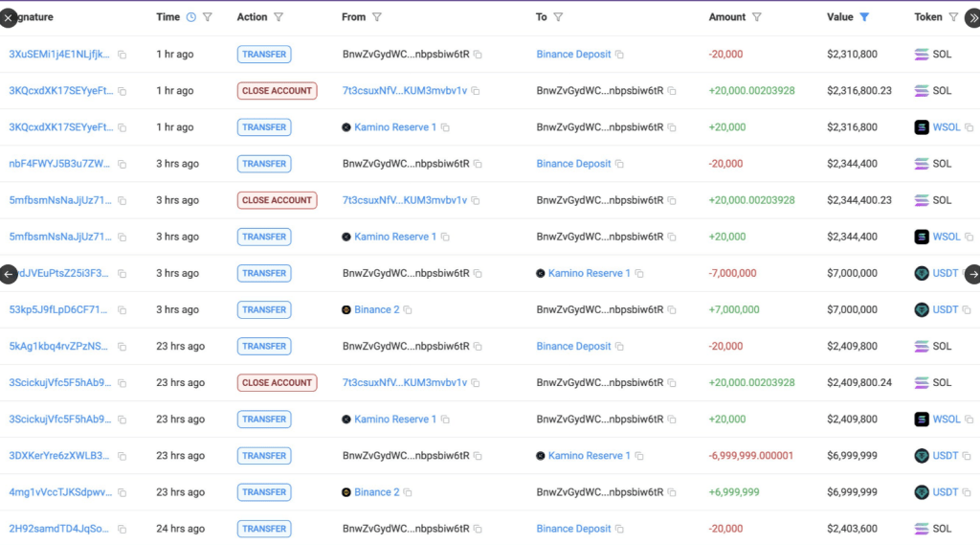This screenshot has width=980, height=545.
Task: Copy the Binance 2 address in the +6,999,999 row
Action: (408, 492)
